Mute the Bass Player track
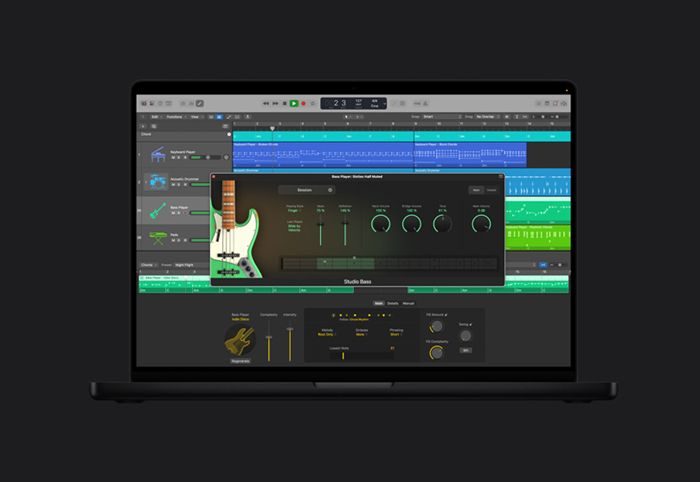The height and width of the screenshot is (482, 700). tap(174, 213)
